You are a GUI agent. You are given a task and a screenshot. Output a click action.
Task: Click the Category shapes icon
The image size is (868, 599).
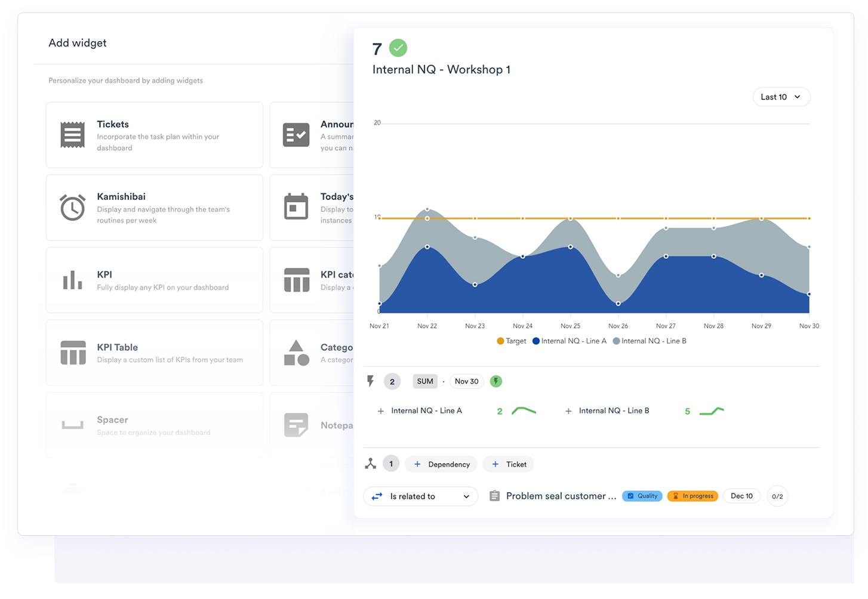click(296, 353)
